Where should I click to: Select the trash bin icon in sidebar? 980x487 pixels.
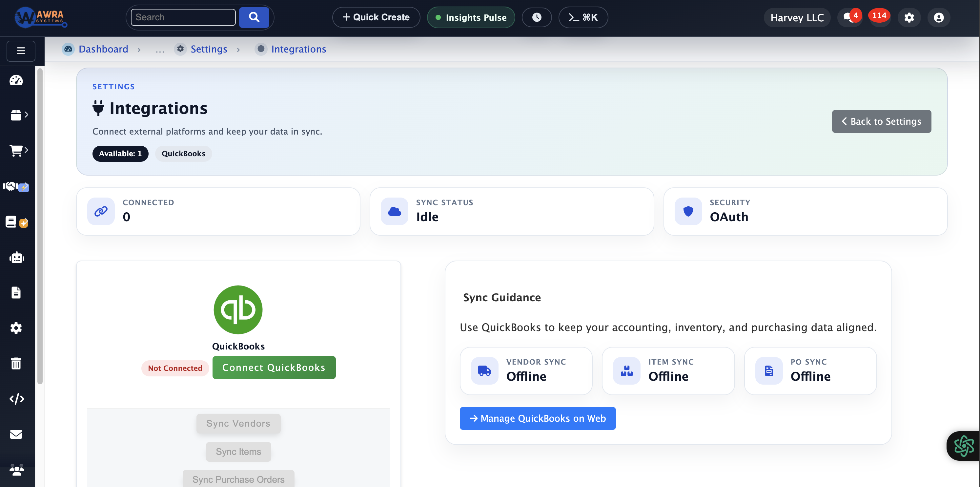coord(16,363)
